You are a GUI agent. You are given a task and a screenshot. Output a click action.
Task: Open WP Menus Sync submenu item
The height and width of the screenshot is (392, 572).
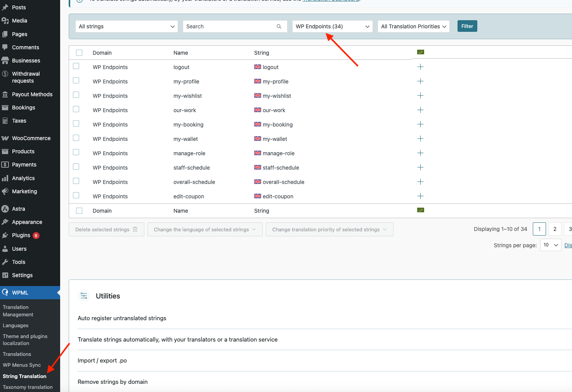coord(22,365)
